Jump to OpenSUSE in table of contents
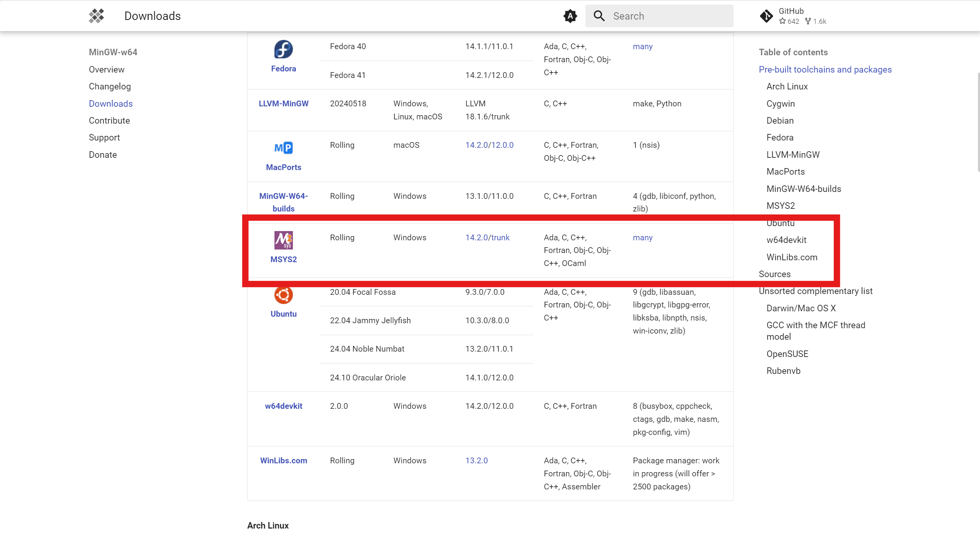The image size is (980, 537). coord(787,354)
